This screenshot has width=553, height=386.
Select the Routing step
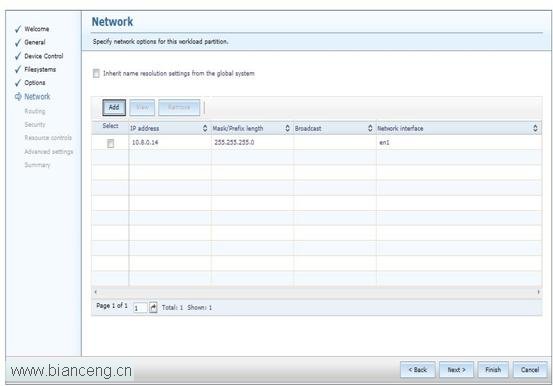click(x=35, y=111)
